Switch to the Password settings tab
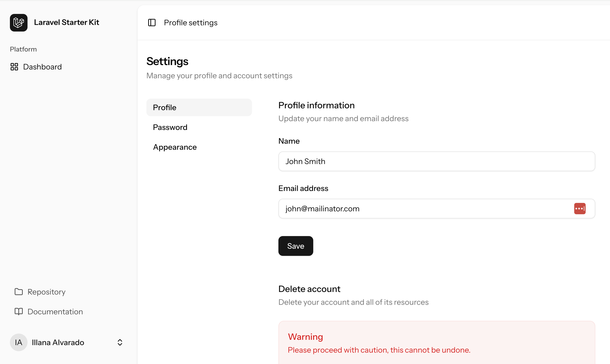This screenshot has width=610, height=364. click(x=170, y=127)
